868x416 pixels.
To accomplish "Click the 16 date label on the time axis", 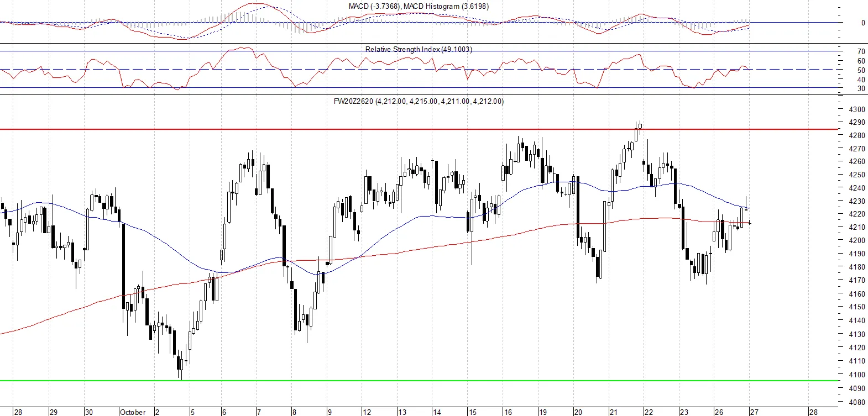I will tap(508, 412).
